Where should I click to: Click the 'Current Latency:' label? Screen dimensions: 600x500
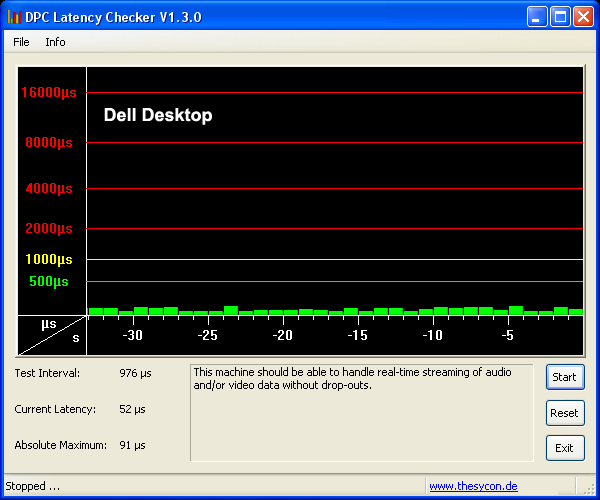(x=55, y=409)
